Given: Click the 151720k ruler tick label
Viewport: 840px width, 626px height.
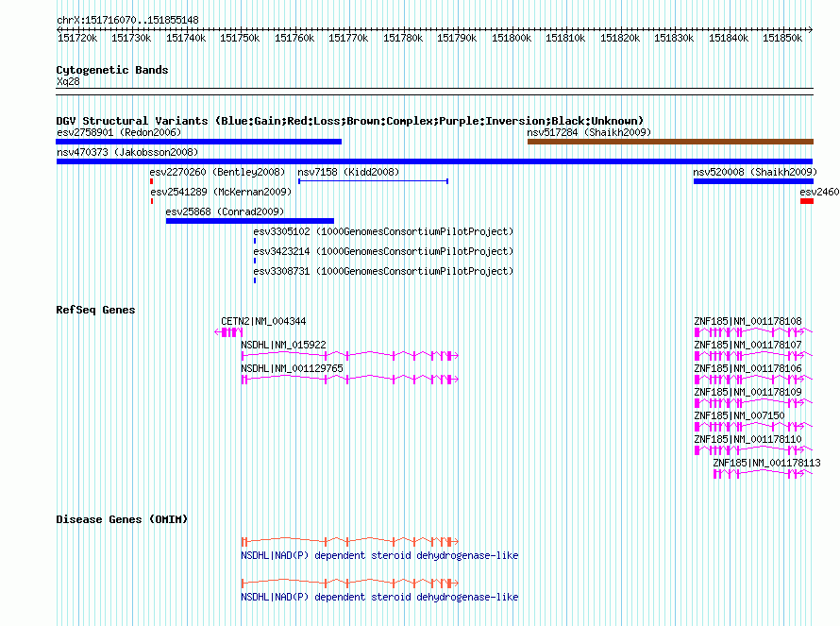Looking at the screenshot, I should pyautogui.click(x=77, y=38).
